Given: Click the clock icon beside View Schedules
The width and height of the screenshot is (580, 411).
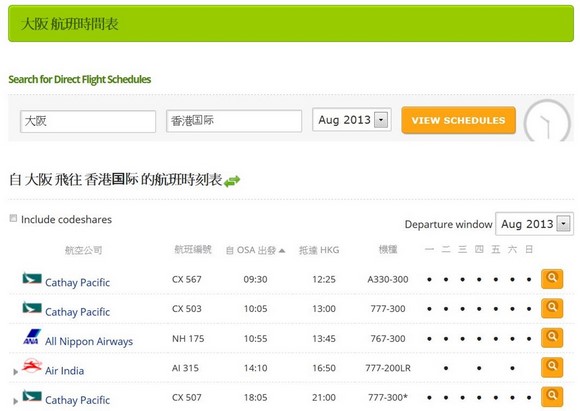Looking at the screenshot, I should [547, 121].
